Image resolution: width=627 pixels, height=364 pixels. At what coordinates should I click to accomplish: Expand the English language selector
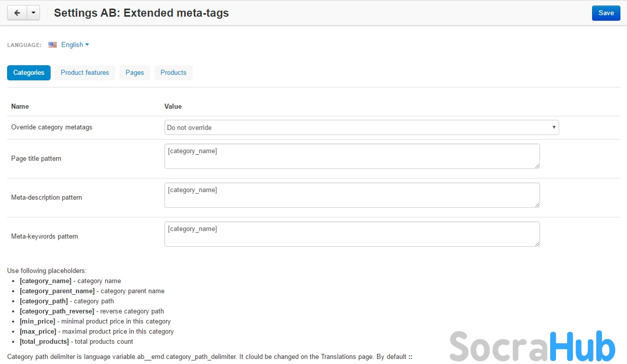pyautogui.click(x=75, y=45)
